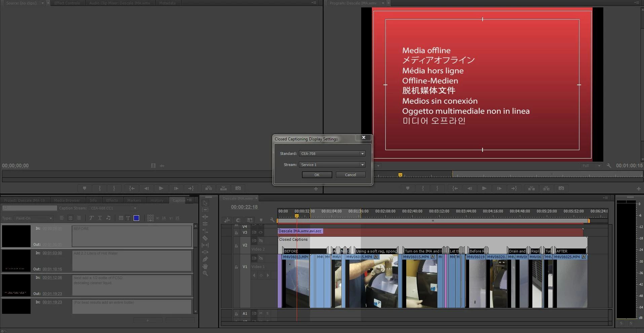Image resolution: width=644 pixels, height=333 pixels.
Task: Open caption position grid icon
Action: point(150,218)
